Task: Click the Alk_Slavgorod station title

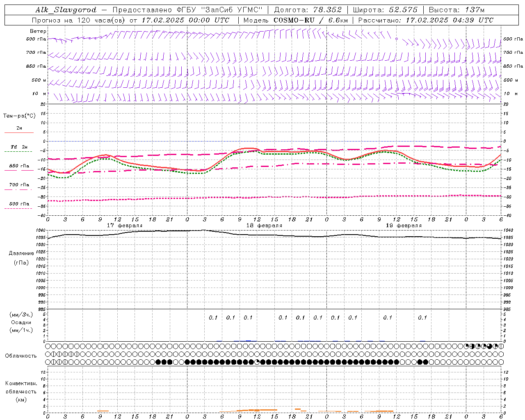Action: (66, 10)
